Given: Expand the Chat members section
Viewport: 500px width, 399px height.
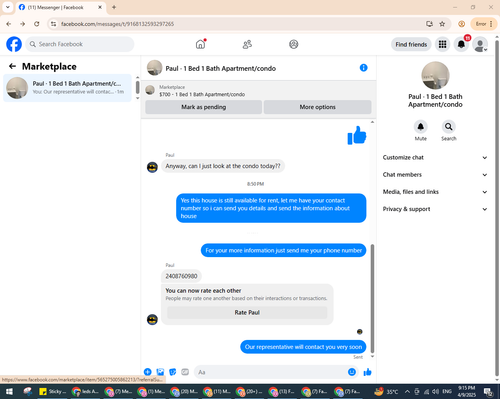Looking at the screenshot, I should [435, 175].
